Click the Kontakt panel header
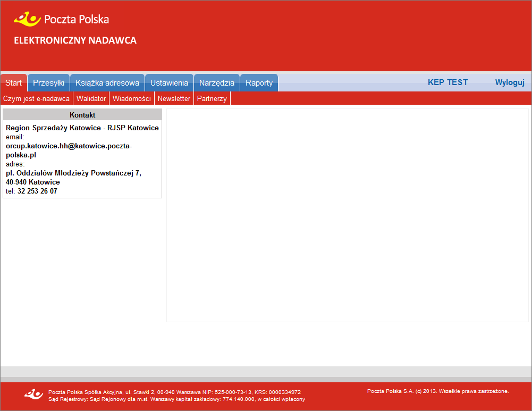 pos(82,115)
